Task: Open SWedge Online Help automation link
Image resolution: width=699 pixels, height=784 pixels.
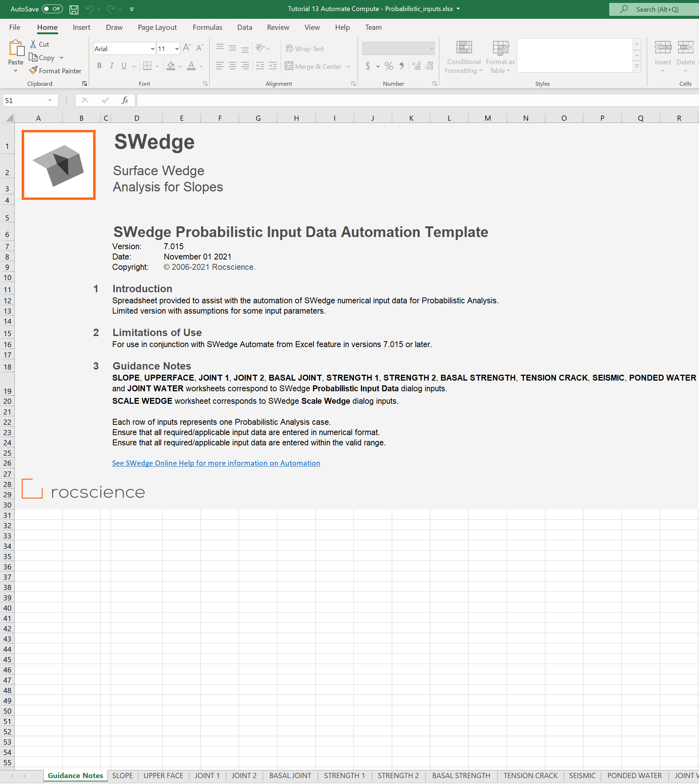Action: click(216, 463)
